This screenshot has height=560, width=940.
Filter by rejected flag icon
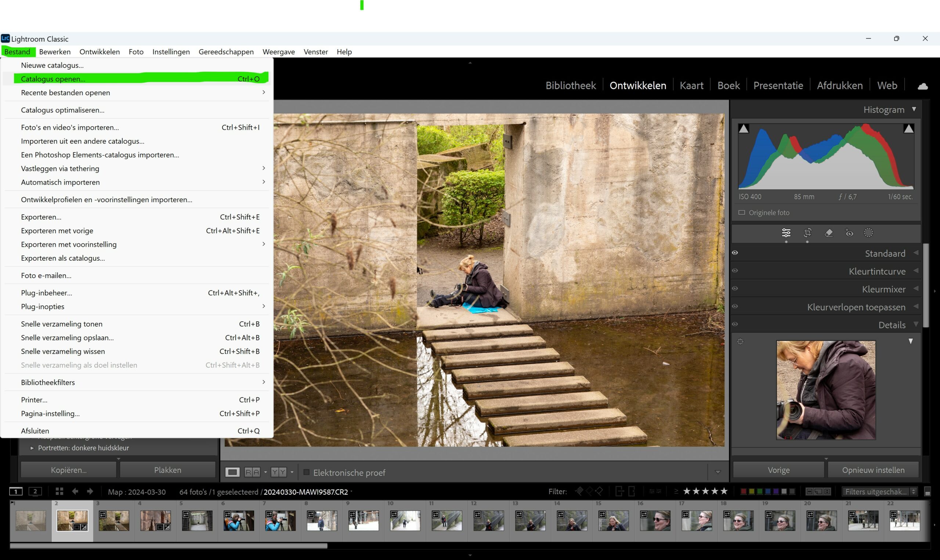(x=599, y=491)
